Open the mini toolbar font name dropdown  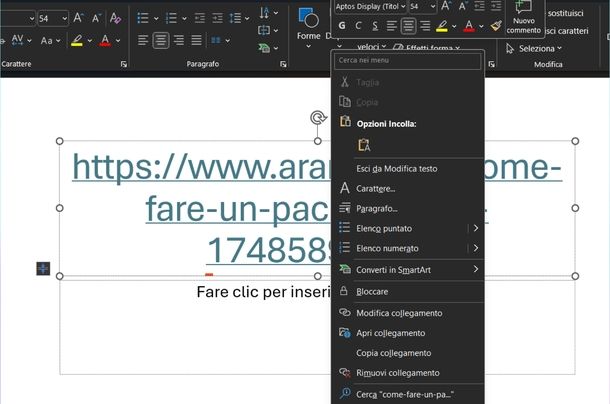pos(403,6)
